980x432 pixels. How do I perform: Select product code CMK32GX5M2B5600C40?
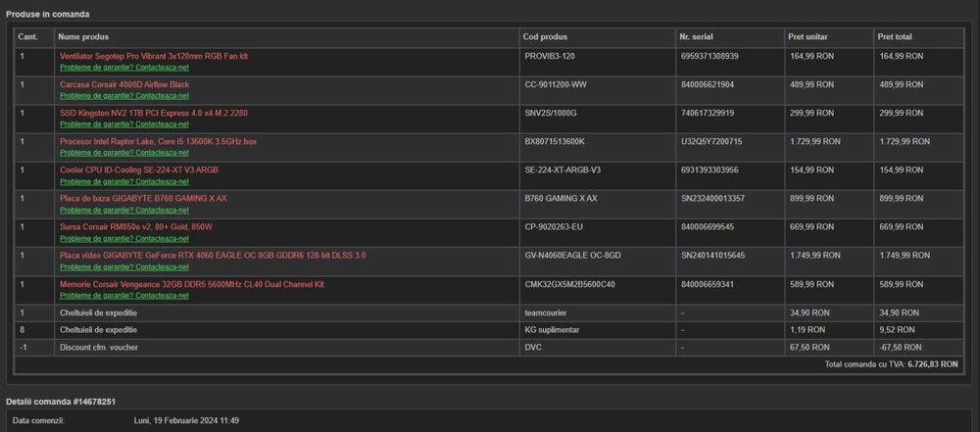569,284
